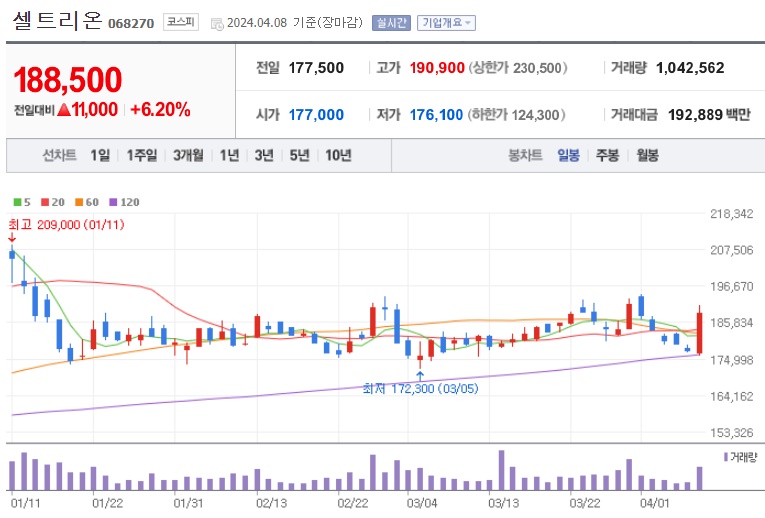Switch line chart to 1년
The width and height of the screenshot is (765, 518).
point(229,156)
